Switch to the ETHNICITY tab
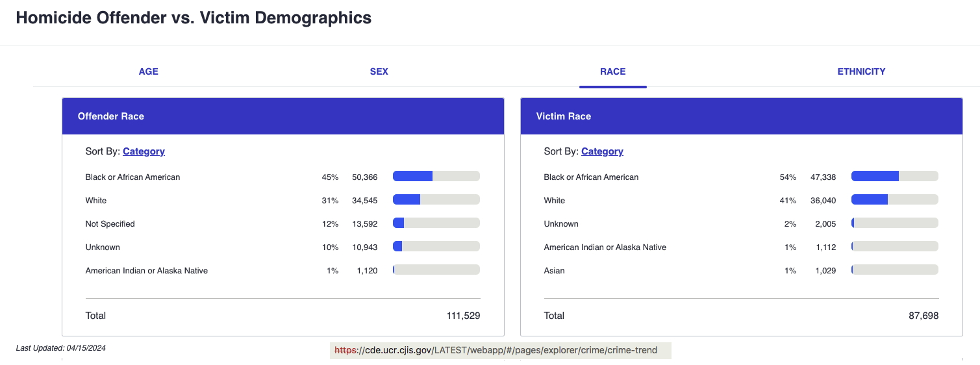 click(x=861, y=71)
